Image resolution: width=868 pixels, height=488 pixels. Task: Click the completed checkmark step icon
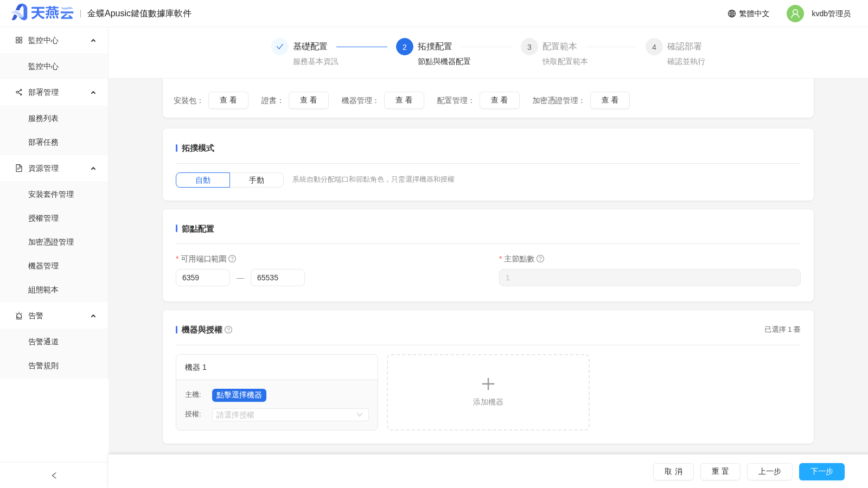[280, 47]
